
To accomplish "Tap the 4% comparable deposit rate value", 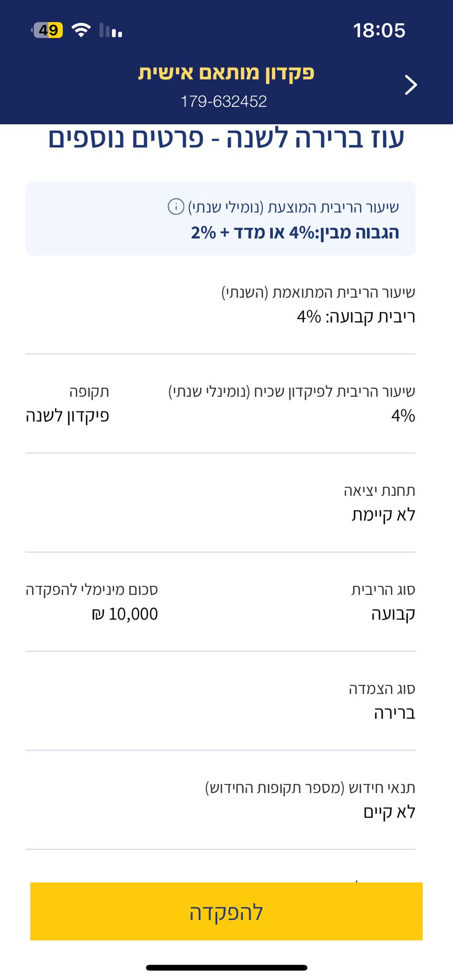I will (x=403, y=416).
